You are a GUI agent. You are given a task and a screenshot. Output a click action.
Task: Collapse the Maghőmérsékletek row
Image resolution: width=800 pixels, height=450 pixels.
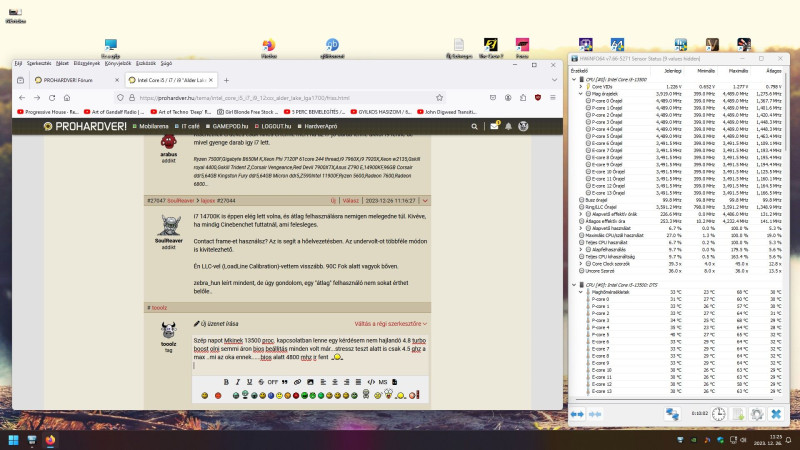(x=581, y=292)
